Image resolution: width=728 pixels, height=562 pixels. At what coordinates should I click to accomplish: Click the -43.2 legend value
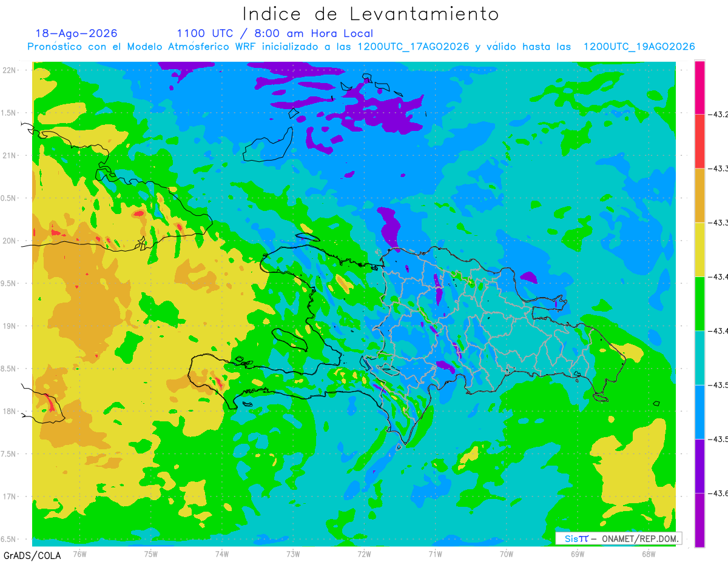(718, 114)
